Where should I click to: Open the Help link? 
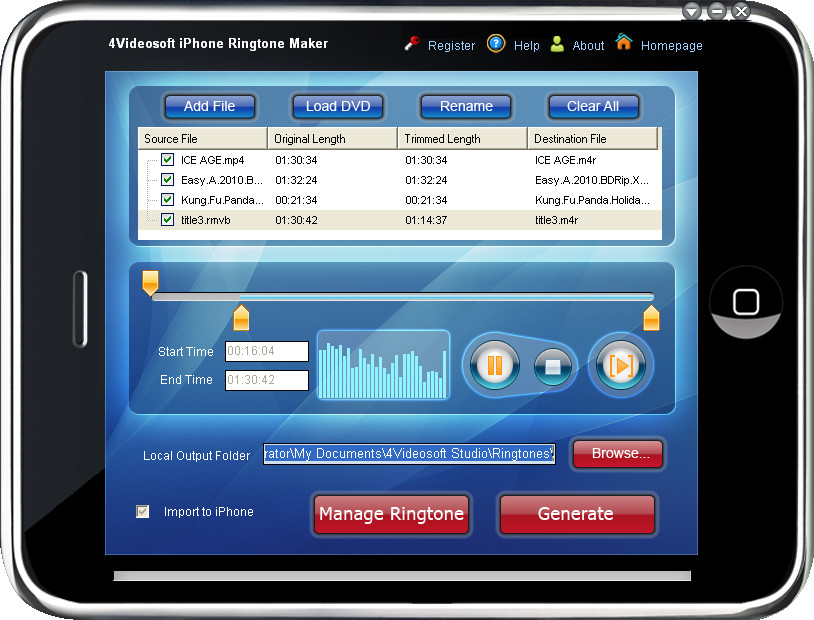click(x=526, y=46)
